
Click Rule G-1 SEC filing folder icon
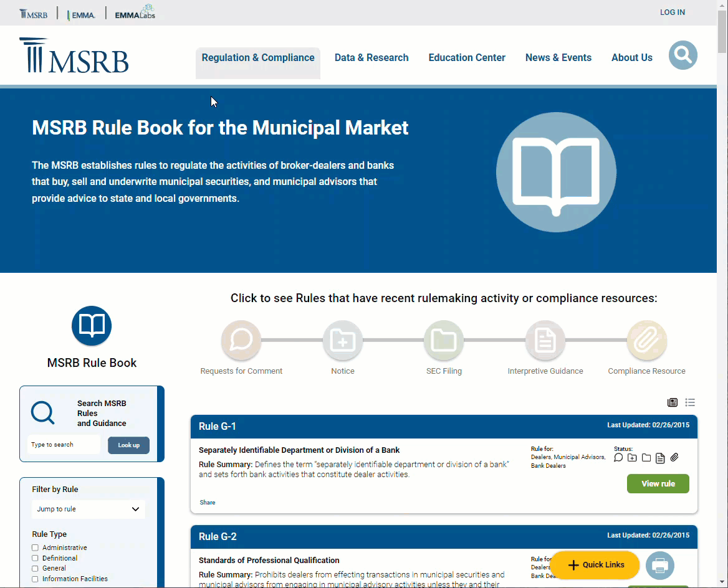[x=646, y=458]
